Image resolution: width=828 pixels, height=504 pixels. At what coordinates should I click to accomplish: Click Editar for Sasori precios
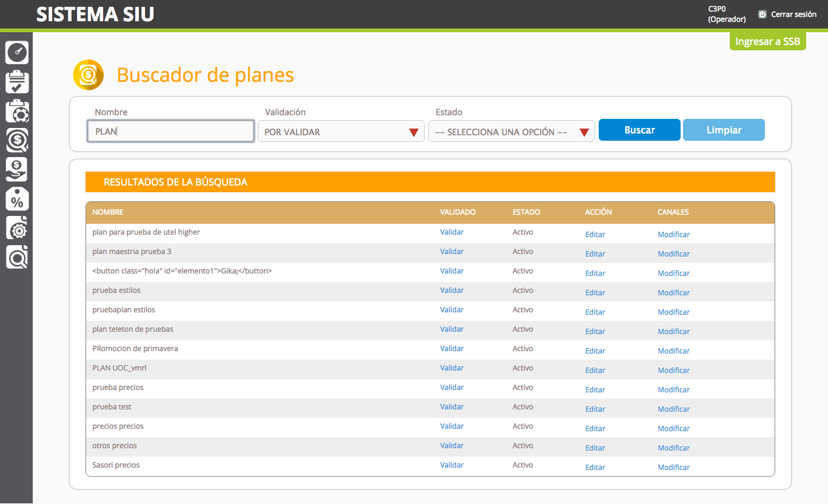[595, 468]
